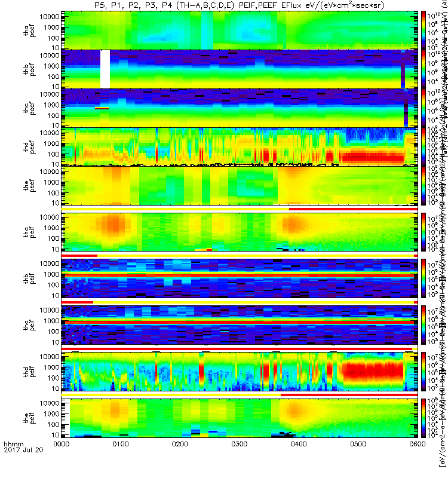
Task: Click the yellow segment of the bar above the peif
Action: pyautogui.click(x=171, y=395)
